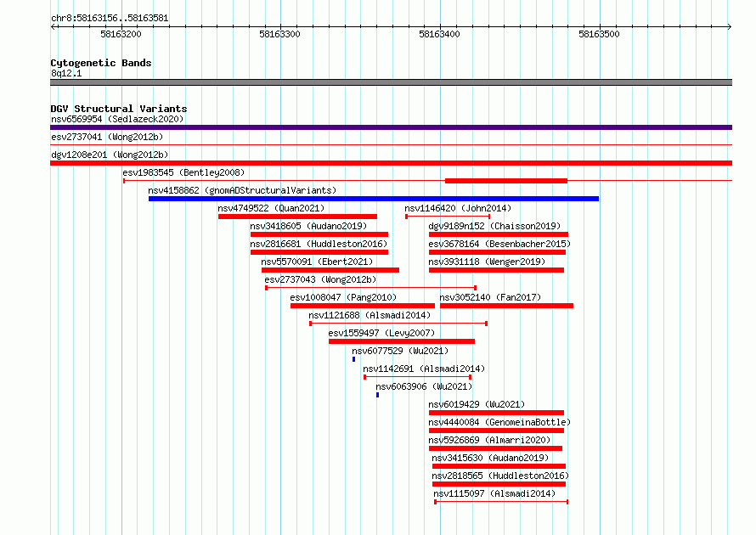756x535 pixels.
Task: Click nsv3418605 (Audano2019) label
Action: (x=308, y=226)
